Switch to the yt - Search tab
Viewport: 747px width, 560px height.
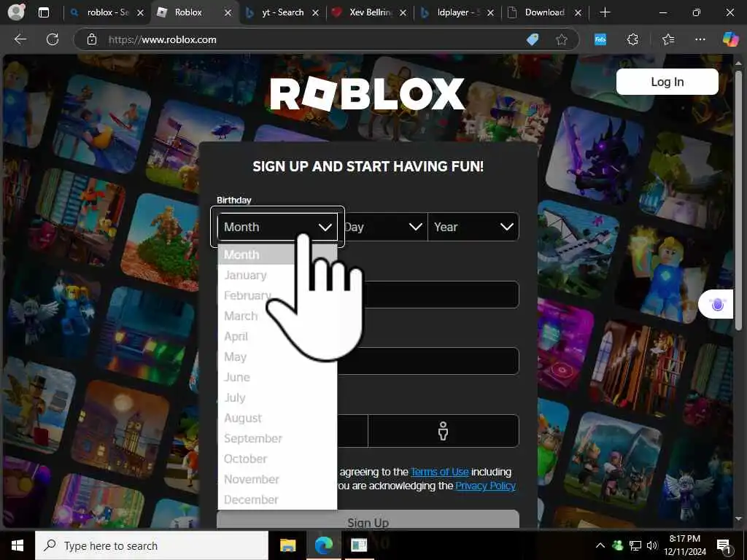tap(282, 13)
